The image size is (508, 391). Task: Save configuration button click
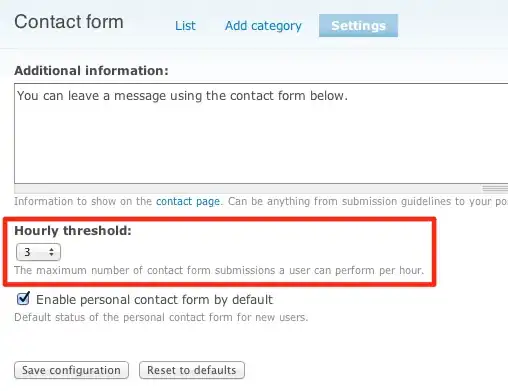coord(71,370)
